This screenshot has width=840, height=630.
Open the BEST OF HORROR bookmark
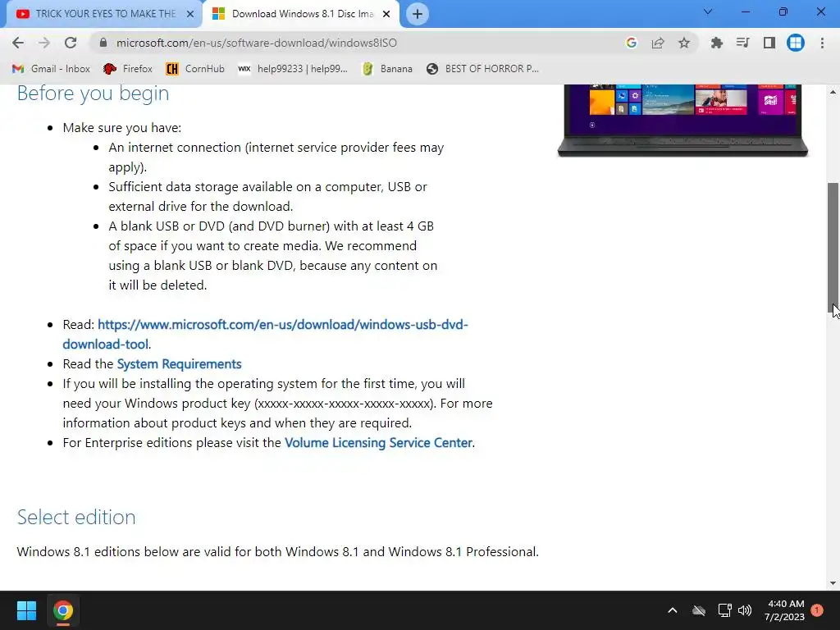coord(482,69)
